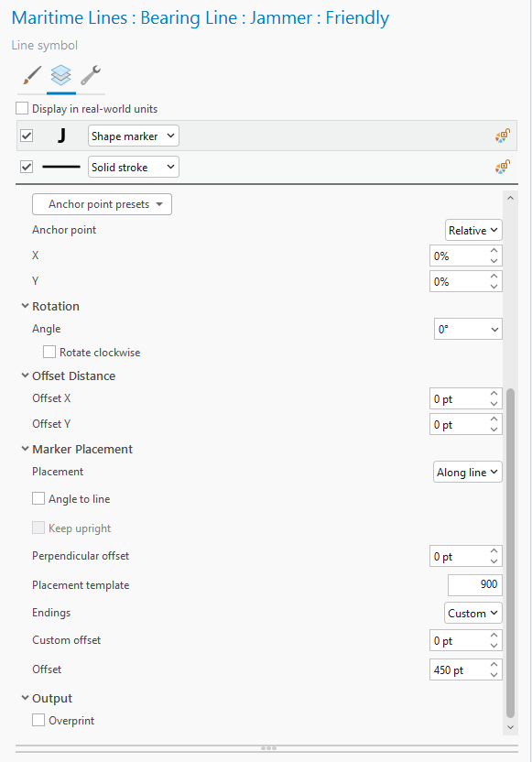Increase the Offset X value
The height and width of the screenshot is (762, 532).
point(494,394)
